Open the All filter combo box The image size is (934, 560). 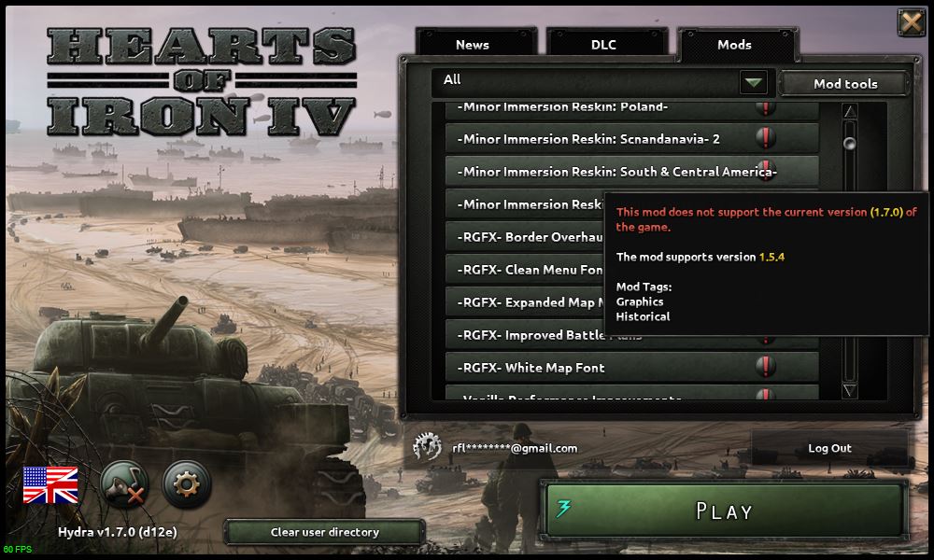coord(602,81)
